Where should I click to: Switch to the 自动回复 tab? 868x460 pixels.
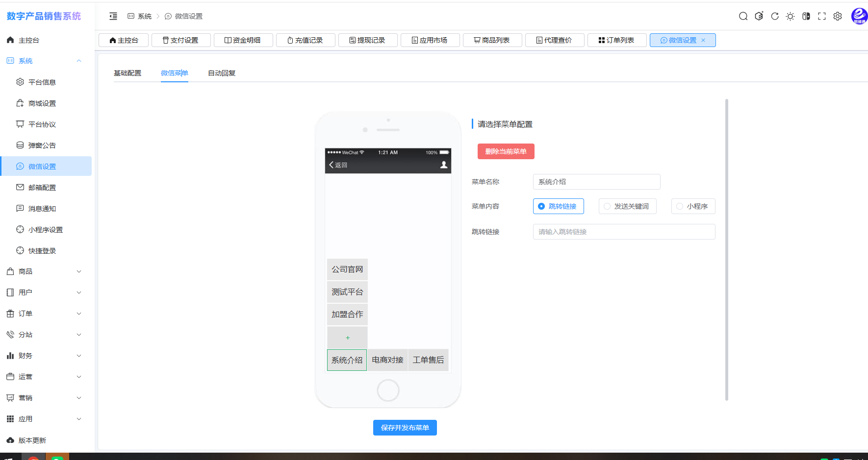pos(222,73)
